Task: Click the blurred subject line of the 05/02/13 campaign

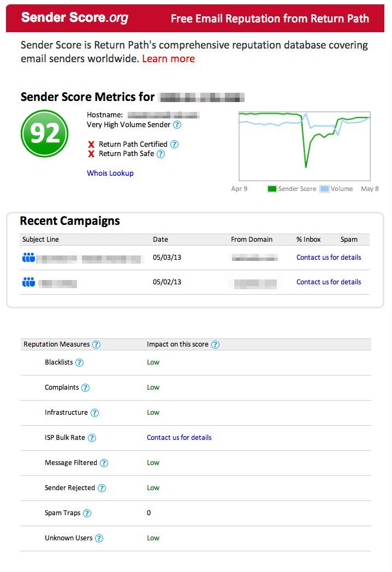Action: click(x=57, y=283)
